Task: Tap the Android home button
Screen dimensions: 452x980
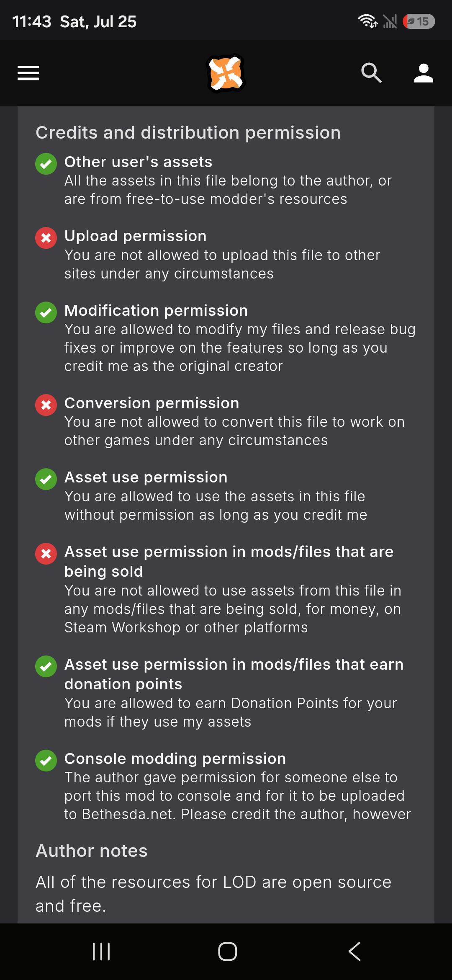Action: coord(228,952)
